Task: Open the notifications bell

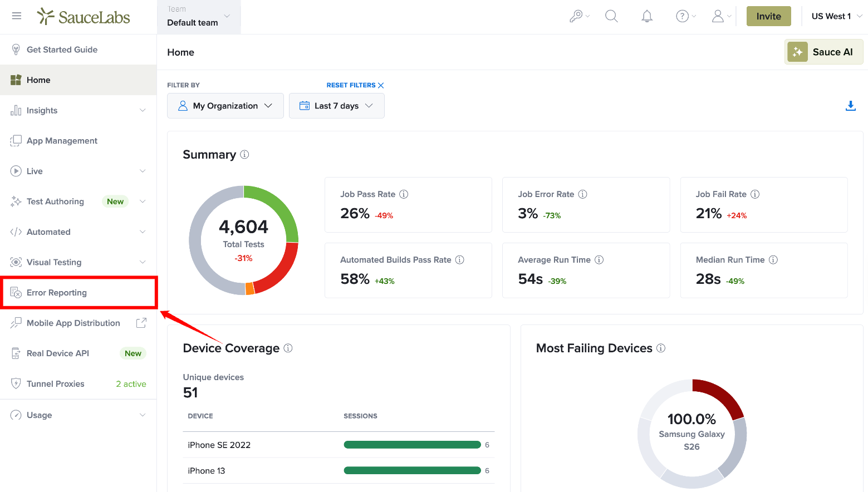Action: (647, 16)
